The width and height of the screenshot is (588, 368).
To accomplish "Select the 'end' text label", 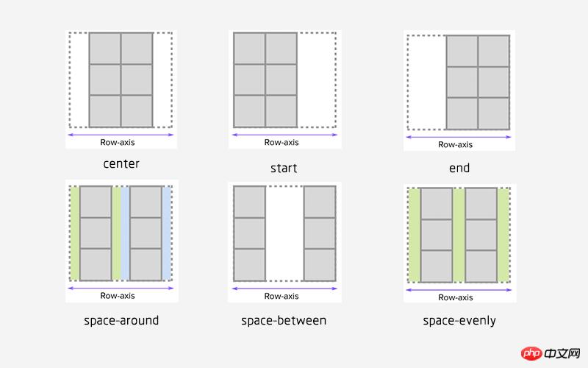I will [459, 168].
